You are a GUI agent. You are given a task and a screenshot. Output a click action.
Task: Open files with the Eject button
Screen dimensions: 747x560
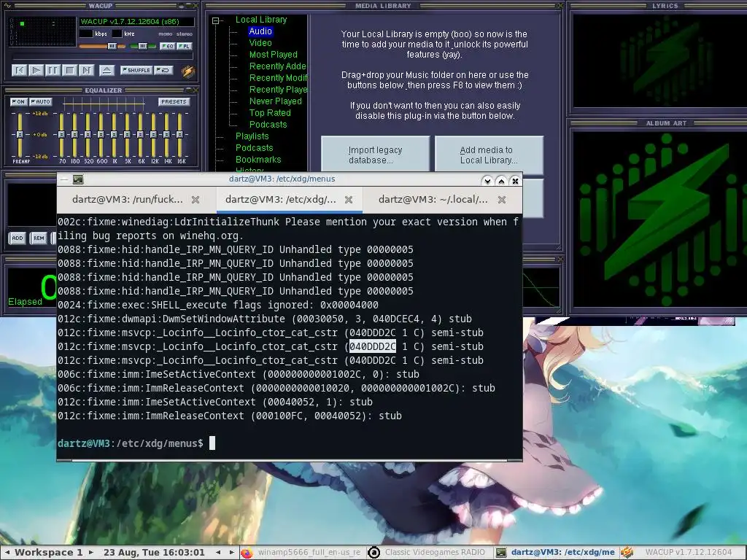pos(107,71)
